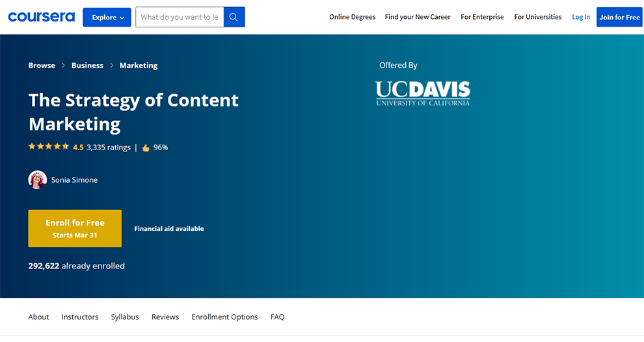The width and height of the screenshot is (644, 342).
Task: Go to For Universities page
Action: click(x=537, y=17)
